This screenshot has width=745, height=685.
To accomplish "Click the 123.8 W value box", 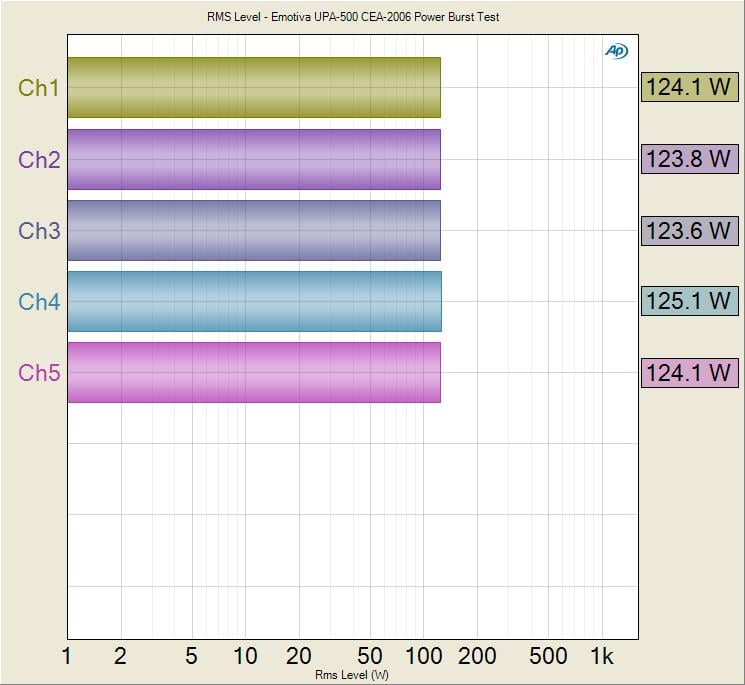I will tap(690, 159).
